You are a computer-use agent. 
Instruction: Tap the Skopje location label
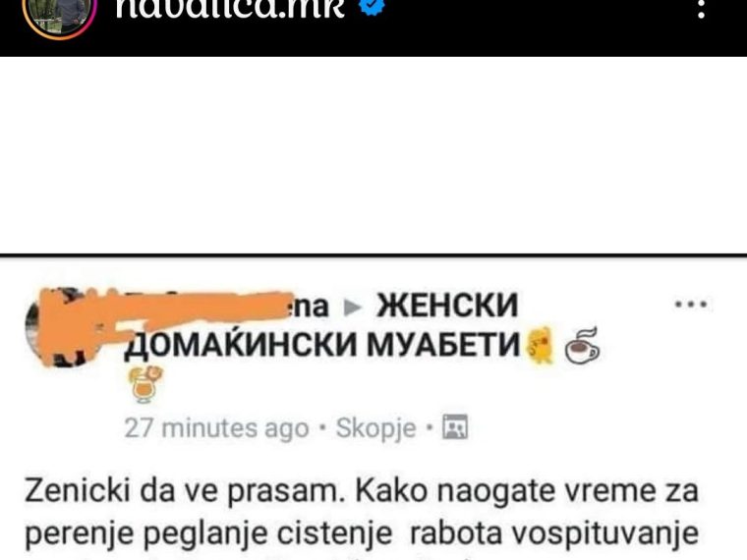point(376,428)
